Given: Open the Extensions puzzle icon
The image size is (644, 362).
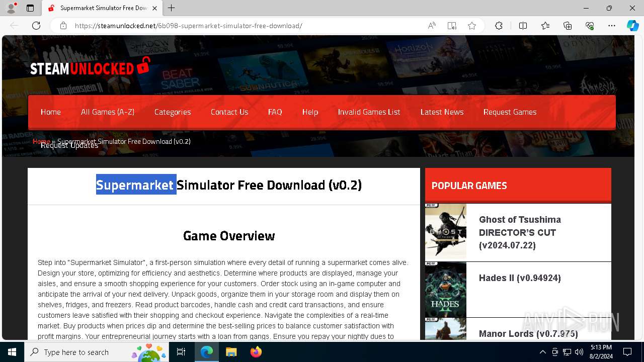Looking at the screenshot, I should pos(499,26).
